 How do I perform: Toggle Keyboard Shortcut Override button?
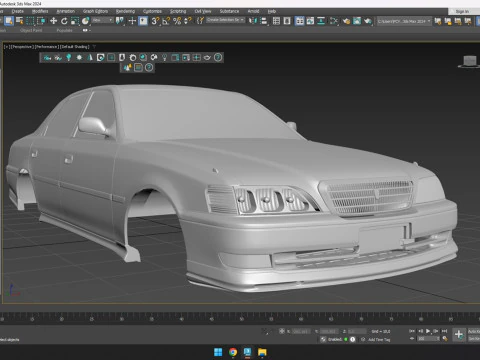point(143,21)
